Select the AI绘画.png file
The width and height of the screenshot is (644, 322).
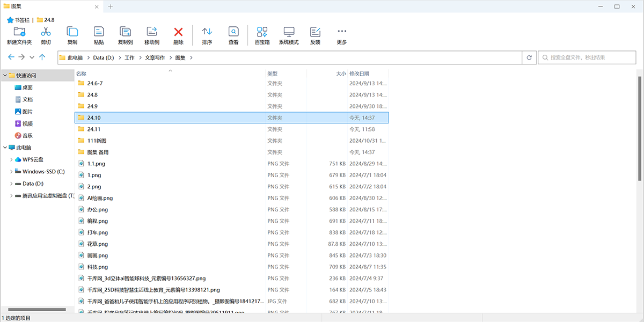tap(100, 198)
